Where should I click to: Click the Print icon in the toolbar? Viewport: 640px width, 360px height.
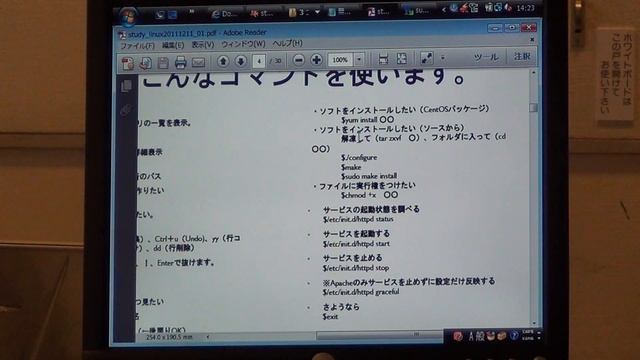click(x=180, y=62)
